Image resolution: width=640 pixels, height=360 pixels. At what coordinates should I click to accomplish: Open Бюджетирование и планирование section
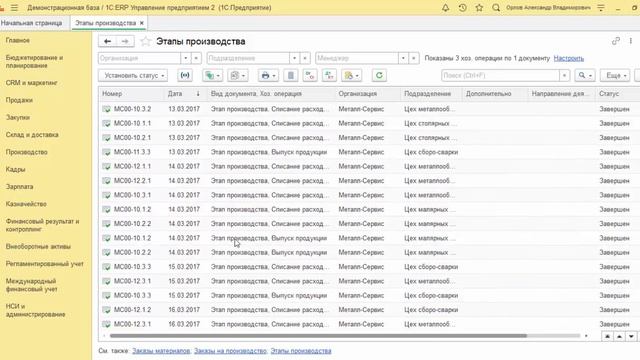34,62
